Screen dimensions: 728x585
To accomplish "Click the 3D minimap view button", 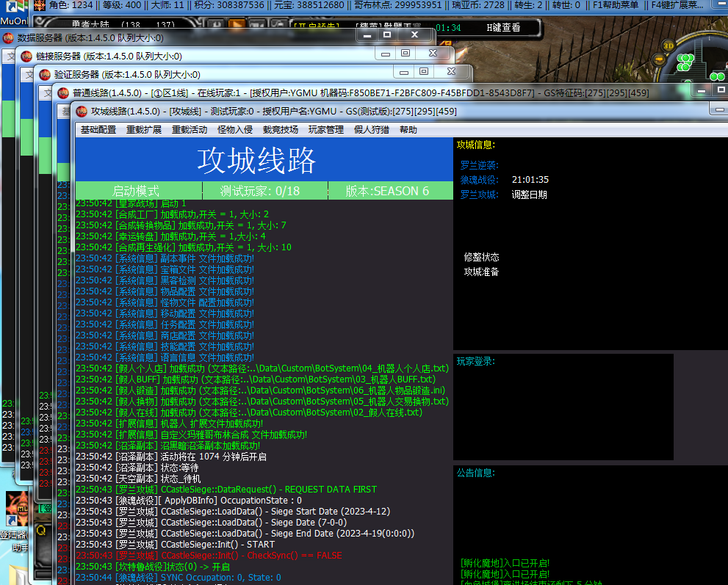I will (668, 46).
